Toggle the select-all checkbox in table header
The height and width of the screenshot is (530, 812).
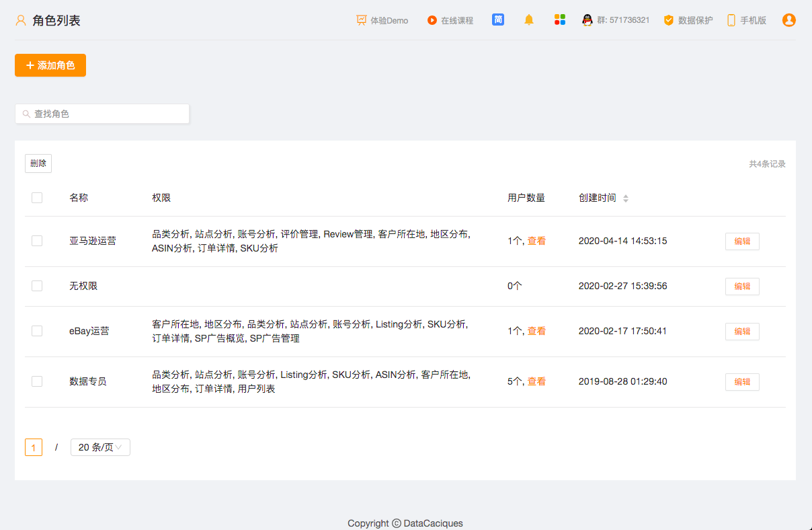tap(37, 198)
